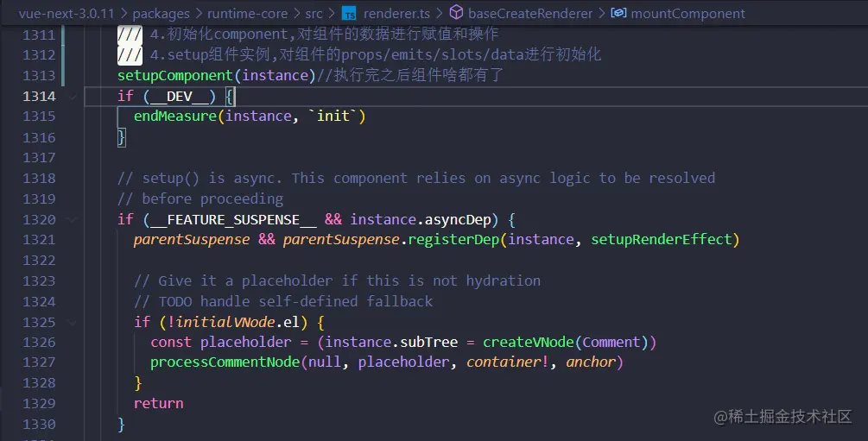868x441 pixels.
Task: Click cube icon before baseCreateRenderer
Action: tap(456, 13)
